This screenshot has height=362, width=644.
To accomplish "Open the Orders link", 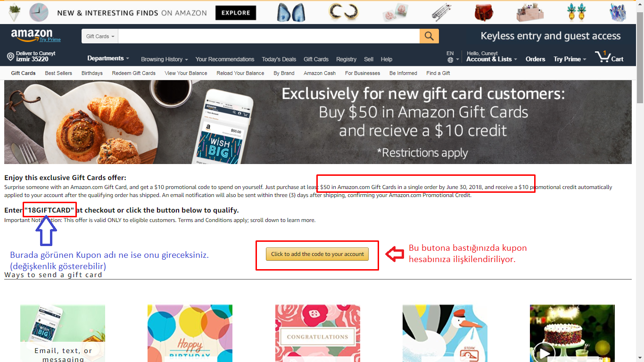I will coord(536,59).
